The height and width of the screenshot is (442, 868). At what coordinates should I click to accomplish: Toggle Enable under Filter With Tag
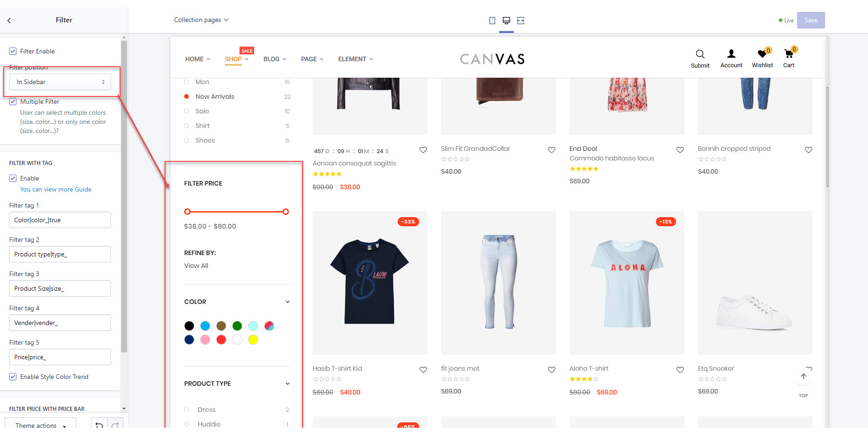coord(13,178)
